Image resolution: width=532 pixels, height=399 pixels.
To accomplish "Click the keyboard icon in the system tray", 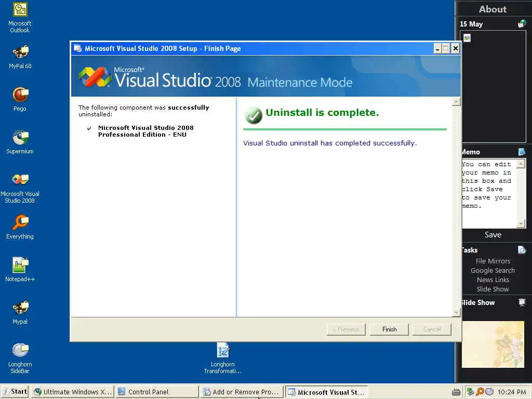I will point(456,392).
